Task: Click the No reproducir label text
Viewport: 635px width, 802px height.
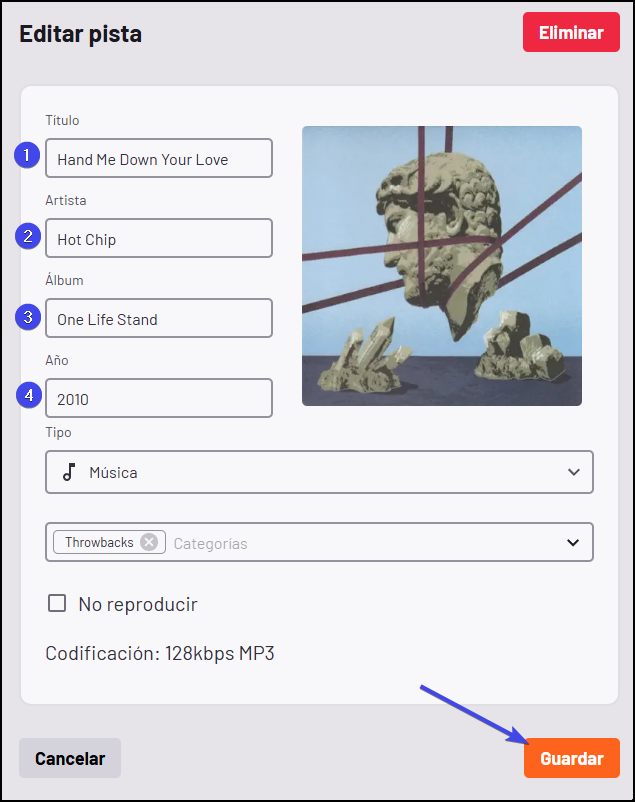Action: click(x=138, y=604)
